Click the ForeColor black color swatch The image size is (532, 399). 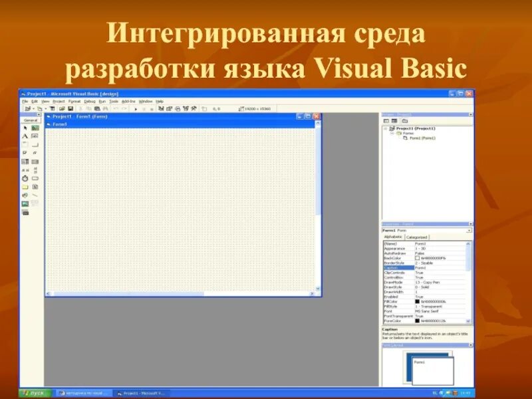[x=418, y=321]
